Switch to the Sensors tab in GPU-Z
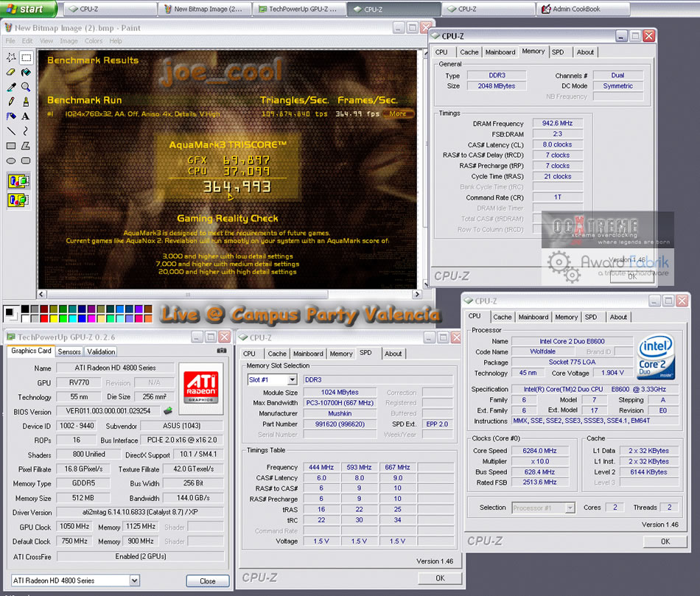 tap(69, 352)
